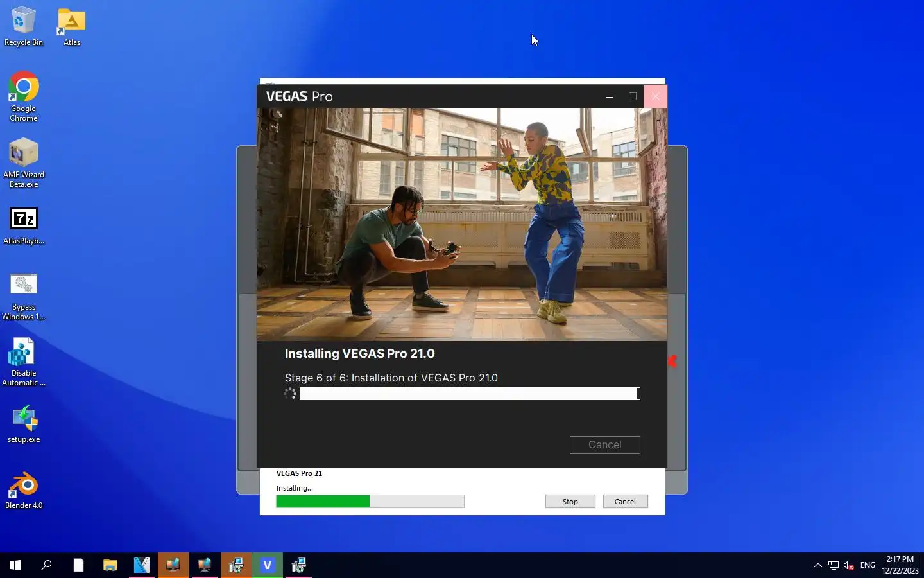Click the VEGAS Pro title bar logo
Screen dimensions: 924x578
point(299,96)
